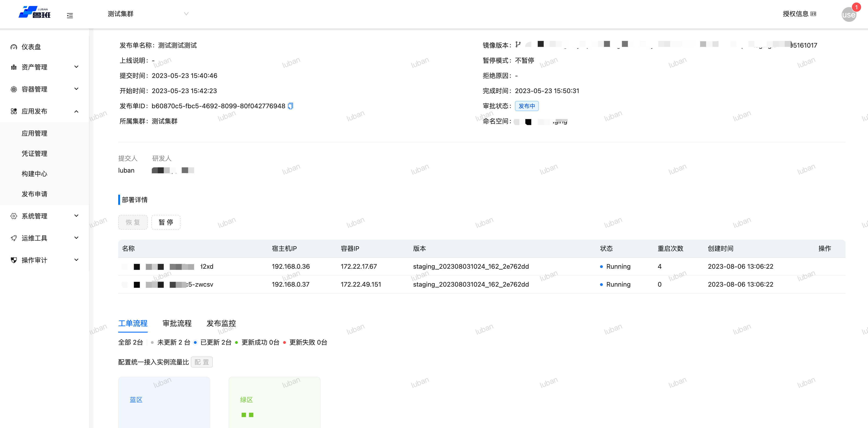Switch to the 审批流程 tab

click(x=177, y=323)
